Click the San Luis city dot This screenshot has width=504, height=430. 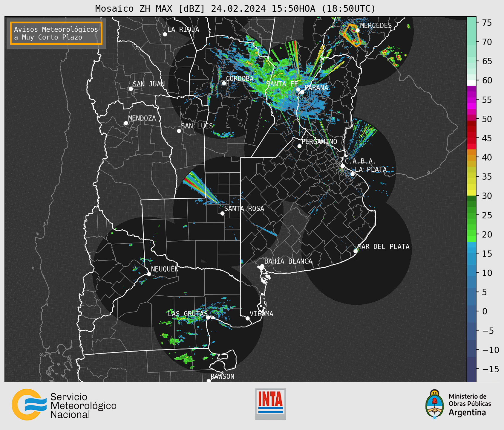(179, 131)
